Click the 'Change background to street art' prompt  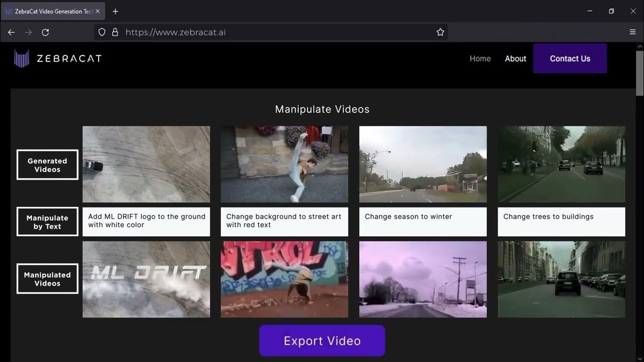pos(284,222)
